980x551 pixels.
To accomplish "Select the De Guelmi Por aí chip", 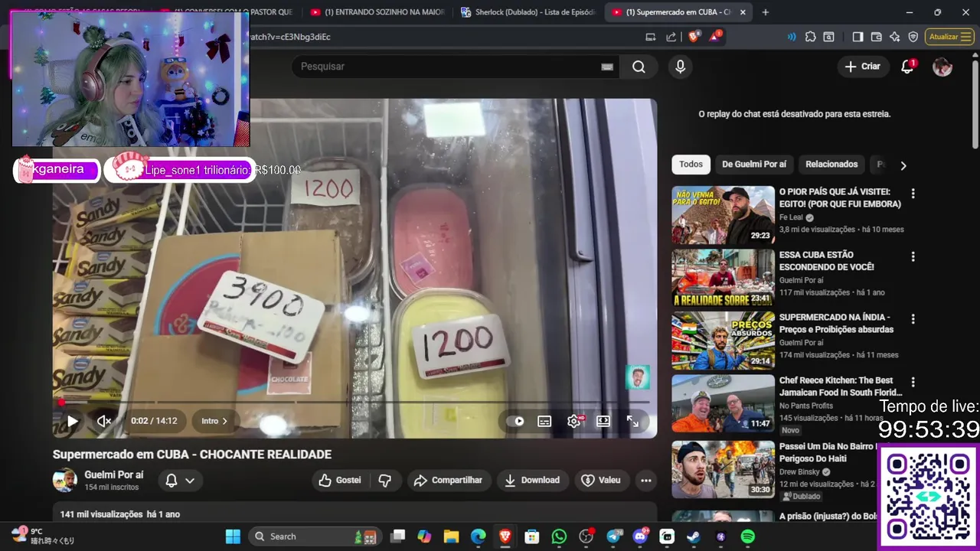I will point(754,165).
